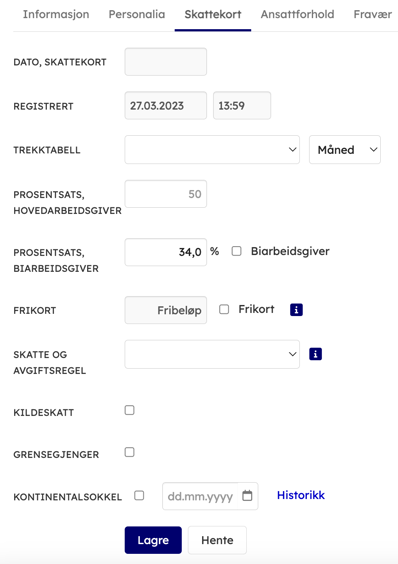Toggle the Grensegjenger checkbox

[x=130, y=452]
